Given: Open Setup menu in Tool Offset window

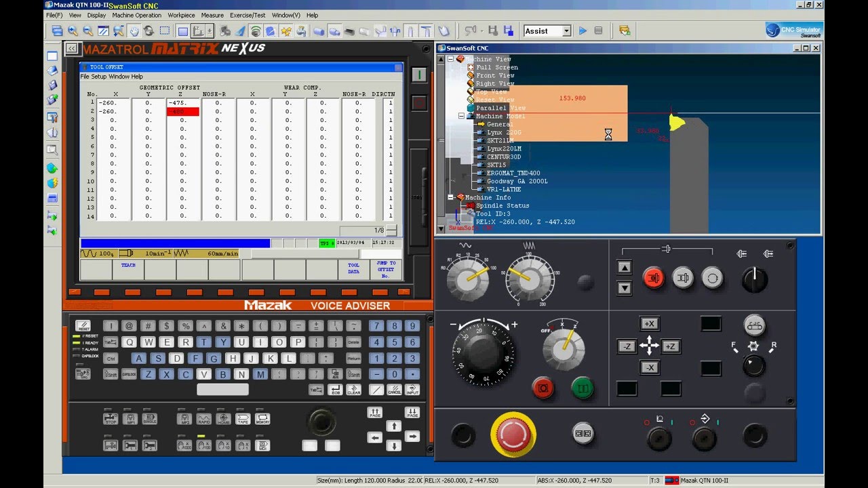Looking at the screenshot, I should tap(100, 77).
